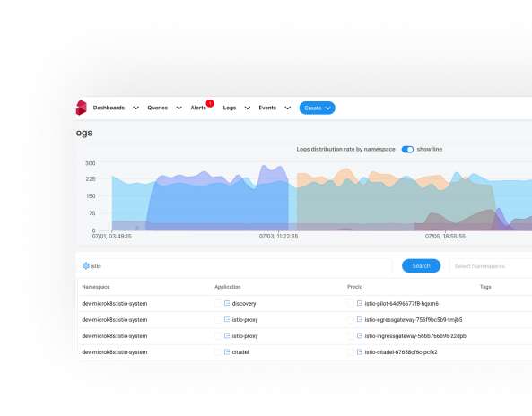Click the red app logo icon
This screenshot has width=532, height=416.
(x=81, y=108)
